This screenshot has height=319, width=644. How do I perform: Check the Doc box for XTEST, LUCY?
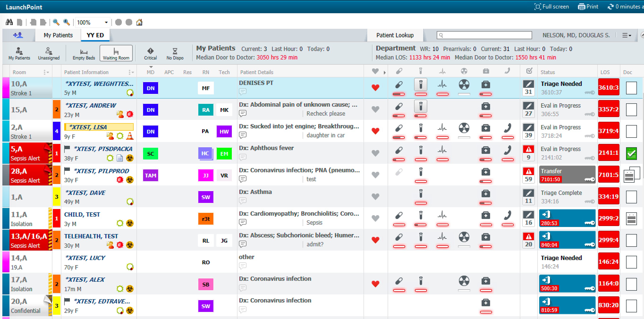point(631,262)
